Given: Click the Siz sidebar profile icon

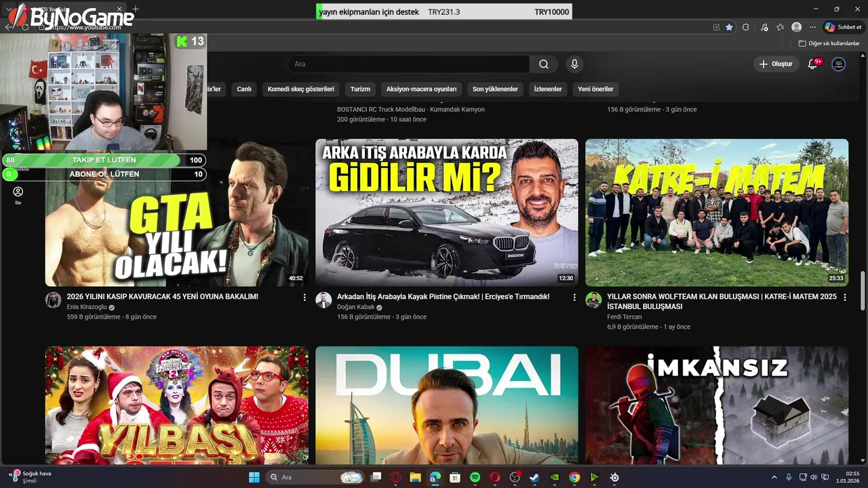Looking at the screenshot, I should click(x=18, y=195).
